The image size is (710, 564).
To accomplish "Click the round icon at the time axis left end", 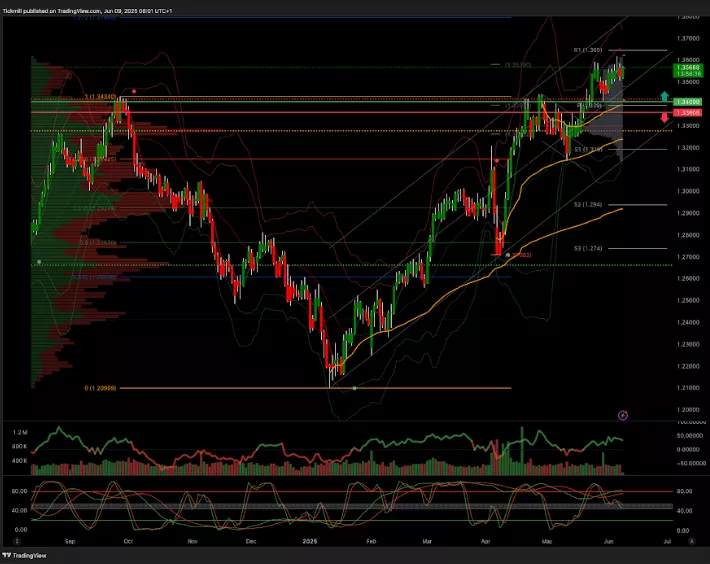I will coord(4,540).
